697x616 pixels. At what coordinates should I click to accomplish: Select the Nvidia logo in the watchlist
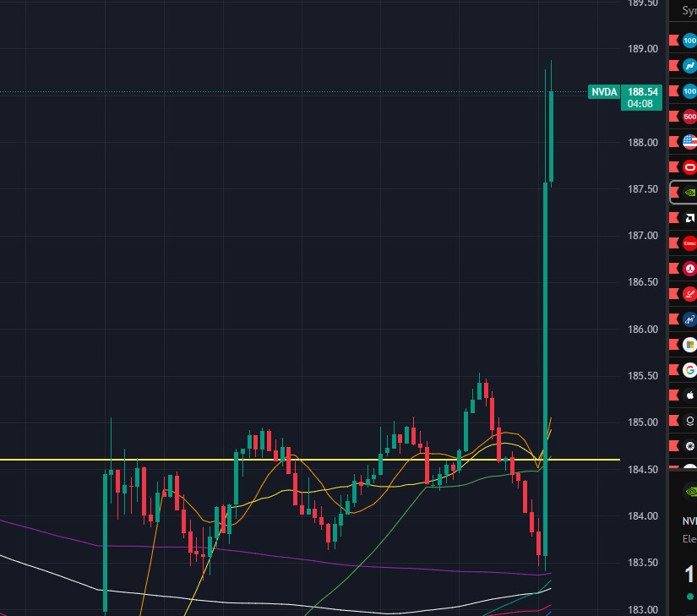coord(690,193)
